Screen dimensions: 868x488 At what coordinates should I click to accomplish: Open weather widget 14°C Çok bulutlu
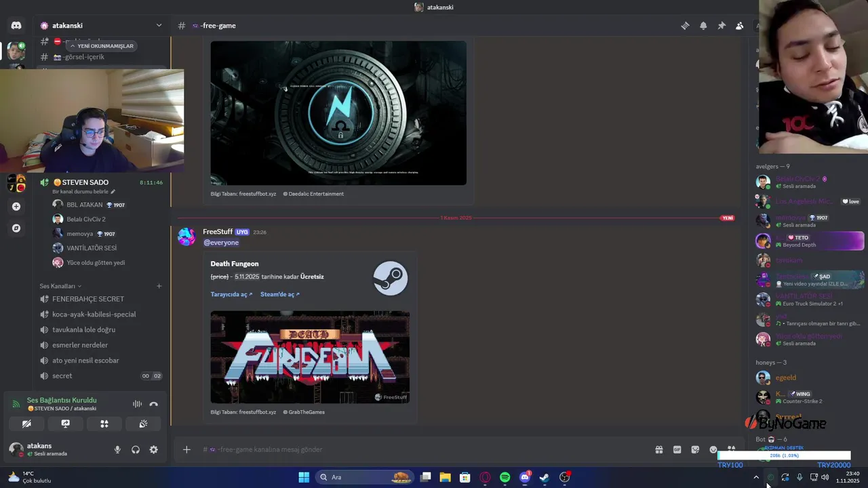coord(30,477)
